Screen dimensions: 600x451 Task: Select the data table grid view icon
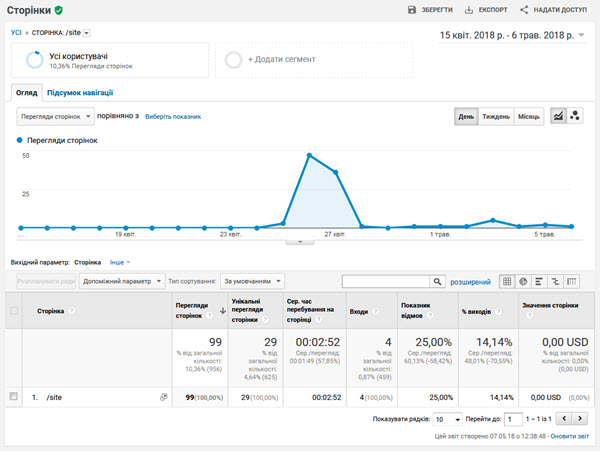(x=507, y=282)
